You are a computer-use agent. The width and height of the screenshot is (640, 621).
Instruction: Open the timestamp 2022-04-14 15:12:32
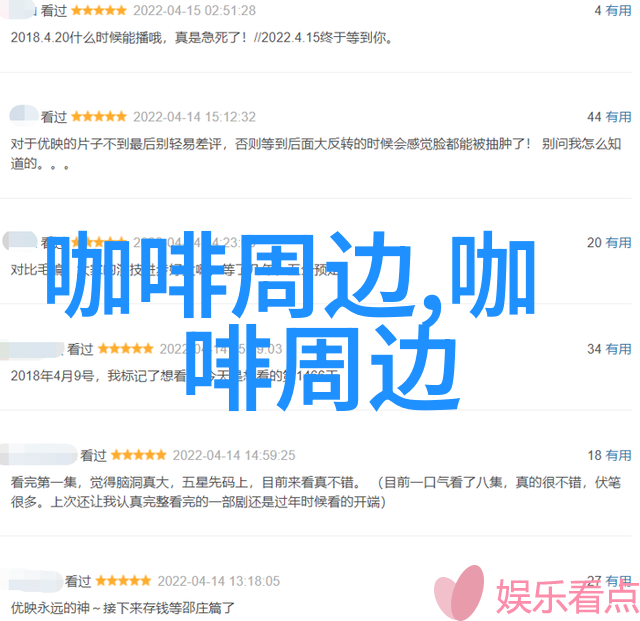point(195,117)
